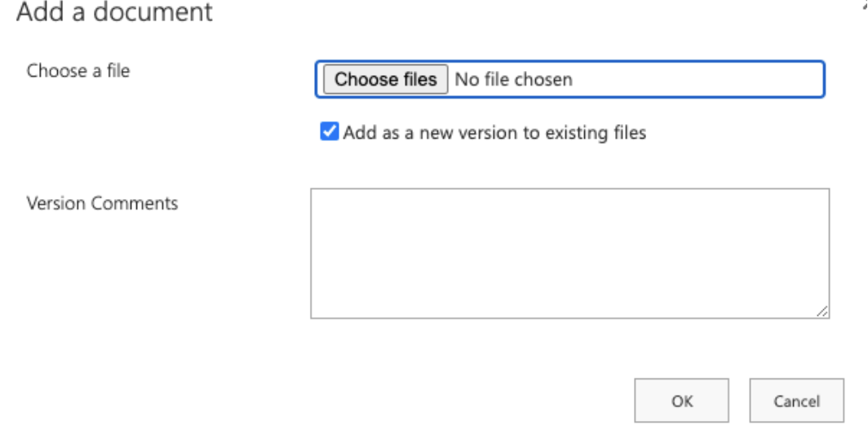
Task: Focus the large comments textarea
Action: click(569, 254)
